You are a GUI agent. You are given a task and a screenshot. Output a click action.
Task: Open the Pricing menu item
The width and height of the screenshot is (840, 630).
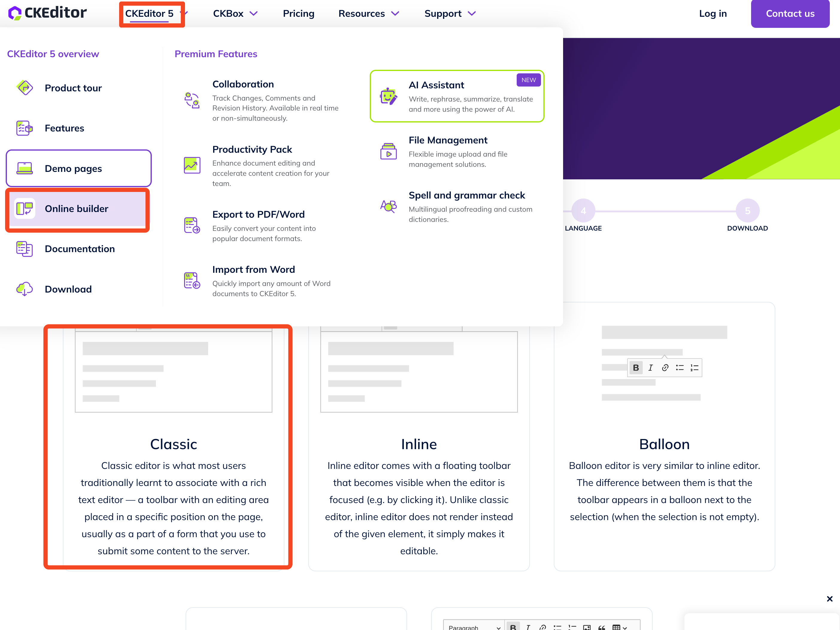click(298, 14)
